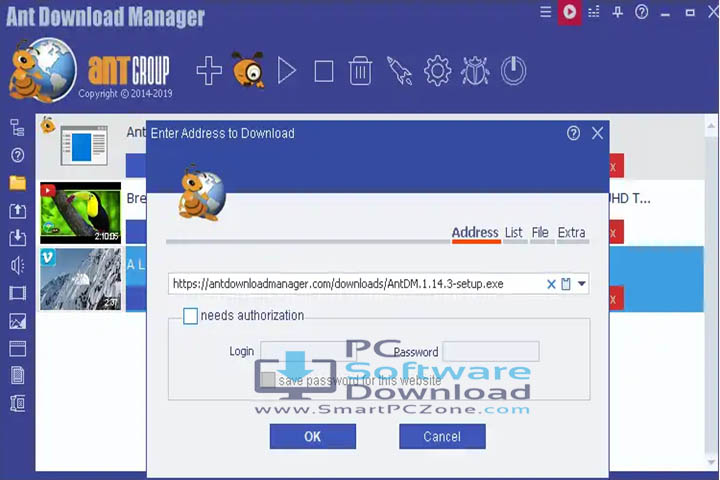The image size is (720, 480).
Task: Open settings with the gear icon
Action: pos(437,71)
